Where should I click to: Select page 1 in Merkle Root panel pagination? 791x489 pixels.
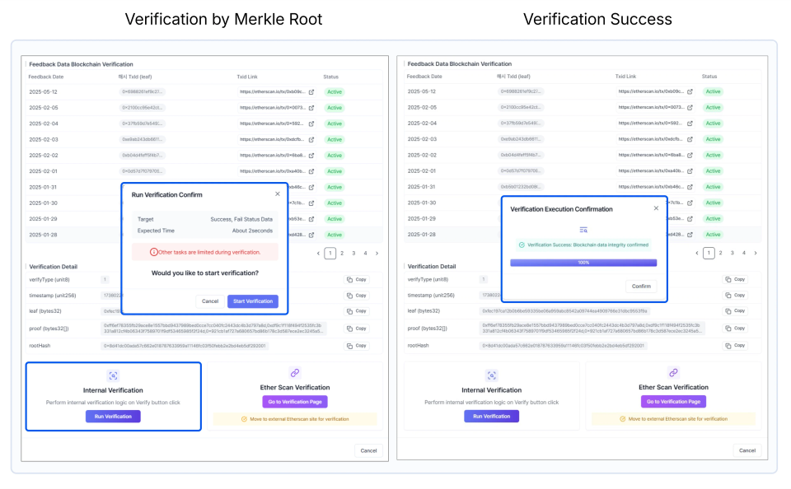tap(330, 253)
